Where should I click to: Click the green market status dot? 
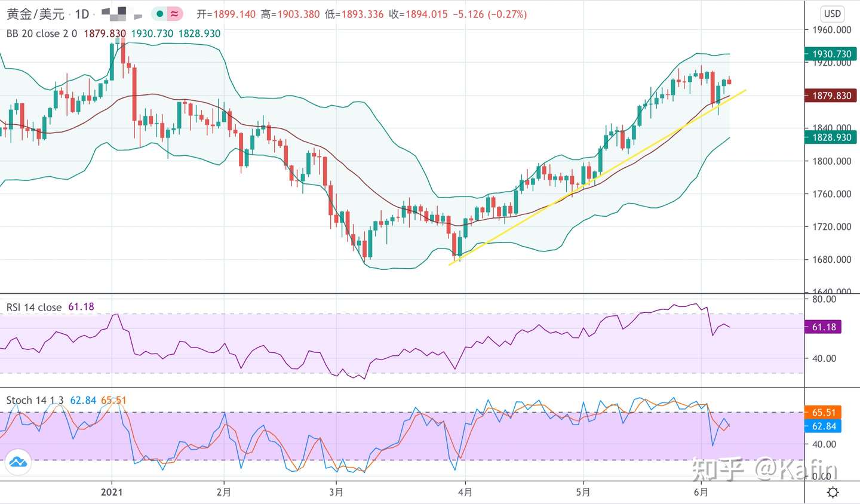click(x=160, y=14)
